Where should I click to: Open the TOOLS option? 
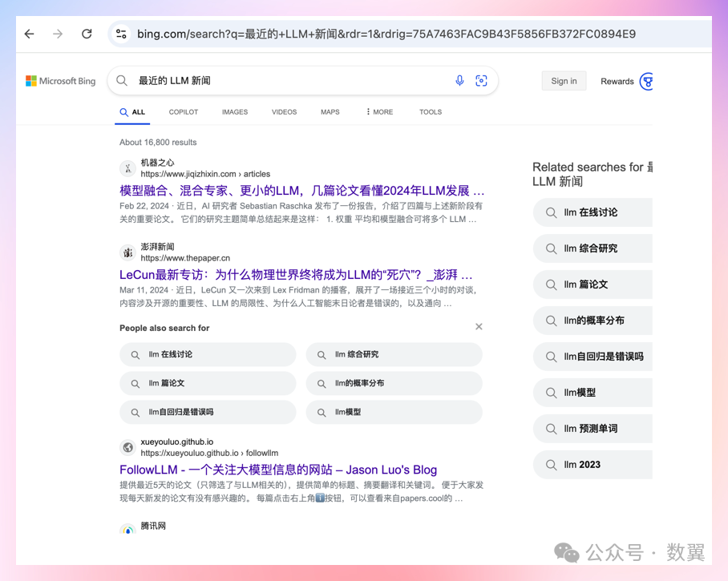pyautogui.click(x=431, y=112)
